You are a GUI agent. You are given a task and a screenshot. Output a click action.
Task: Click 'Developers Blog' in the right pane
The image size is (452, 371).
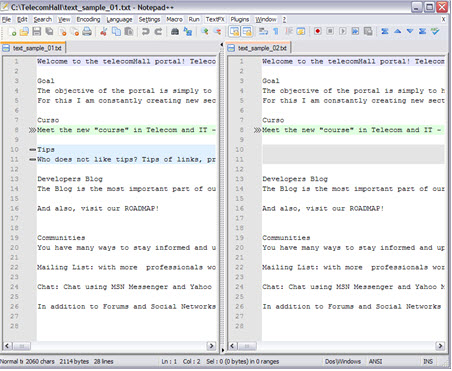tap(295, 179)
